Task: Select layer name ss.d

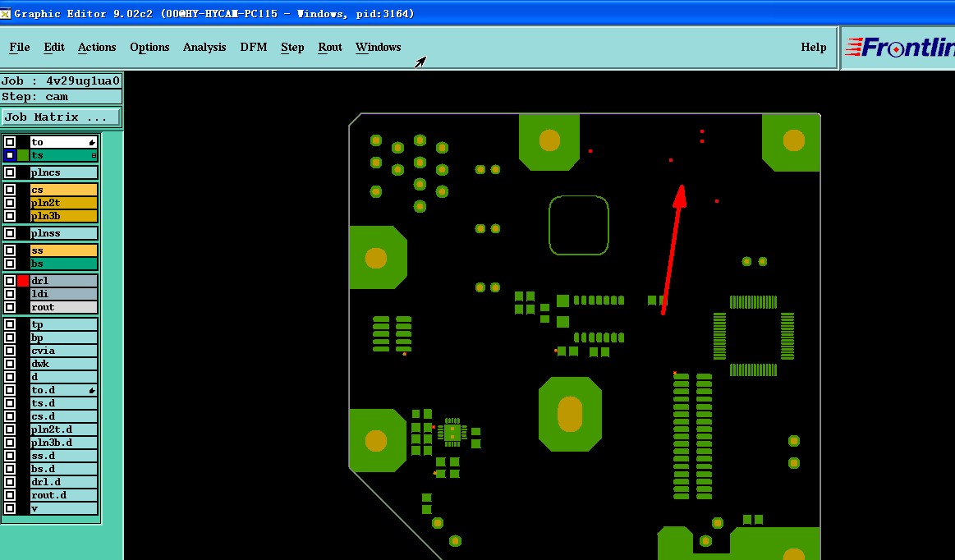Action: 64,455
